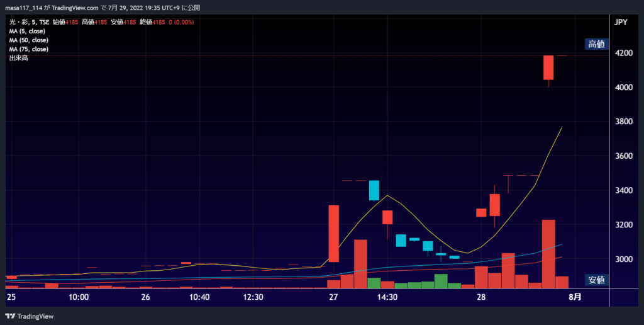Click the 3600 price axis label
Viewport: 644px width, 325px height.
click(x=624, y=156)
